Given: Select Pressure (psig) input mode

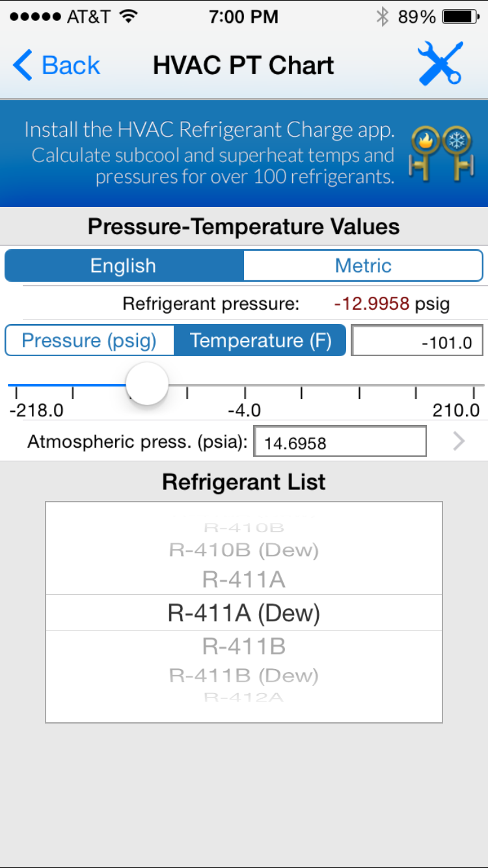Looking at the screenshot, I should click(90, 340).
